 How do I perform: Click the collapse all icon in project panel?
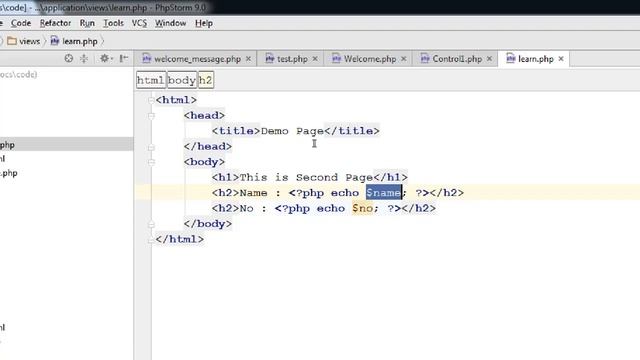(x=84, y=58)
